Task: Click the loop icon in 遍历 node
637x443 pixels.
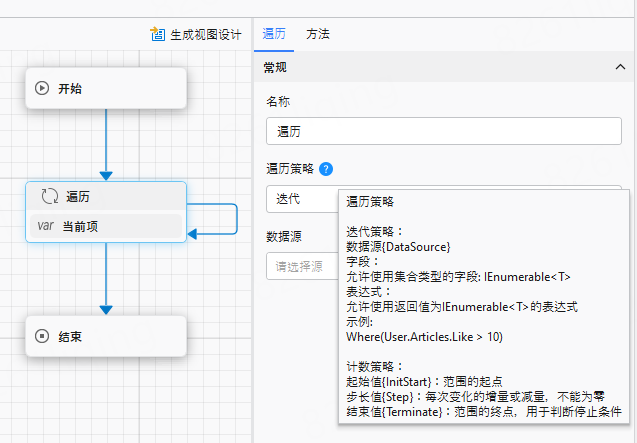Action: (x=50, y=196)
